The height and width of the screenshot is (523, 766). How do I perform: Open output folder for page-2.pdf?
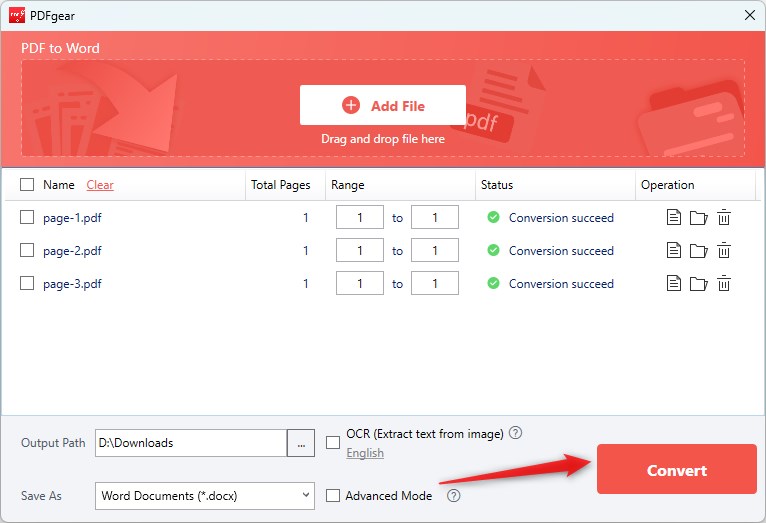click(699, 251)
